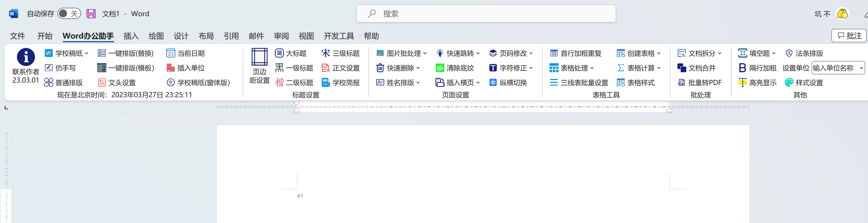The height and width of the screenshot is (223, 868).
Task: Apply 二级标题 heading style
Action: click(294, 83)
